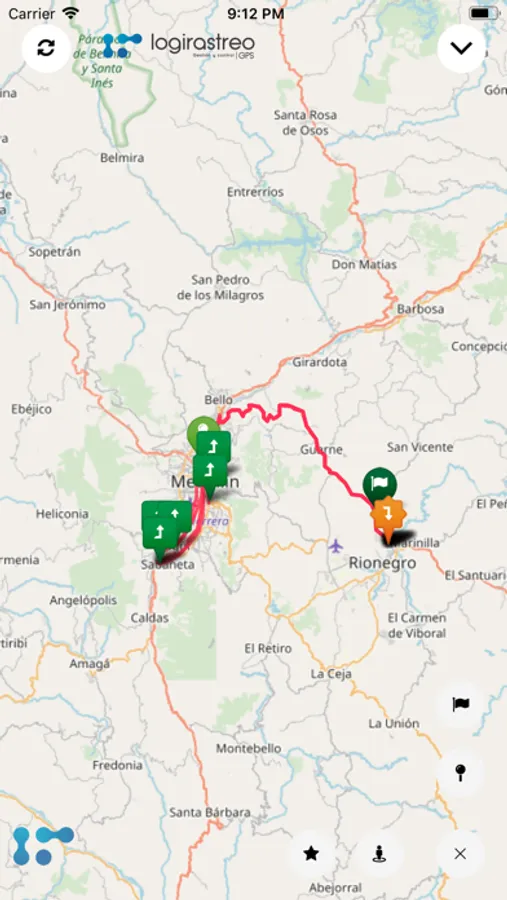Viewport: 507px width, 900px height.
Task: Select the orange turn marker near Marinilla
Action: click(389, 518)
